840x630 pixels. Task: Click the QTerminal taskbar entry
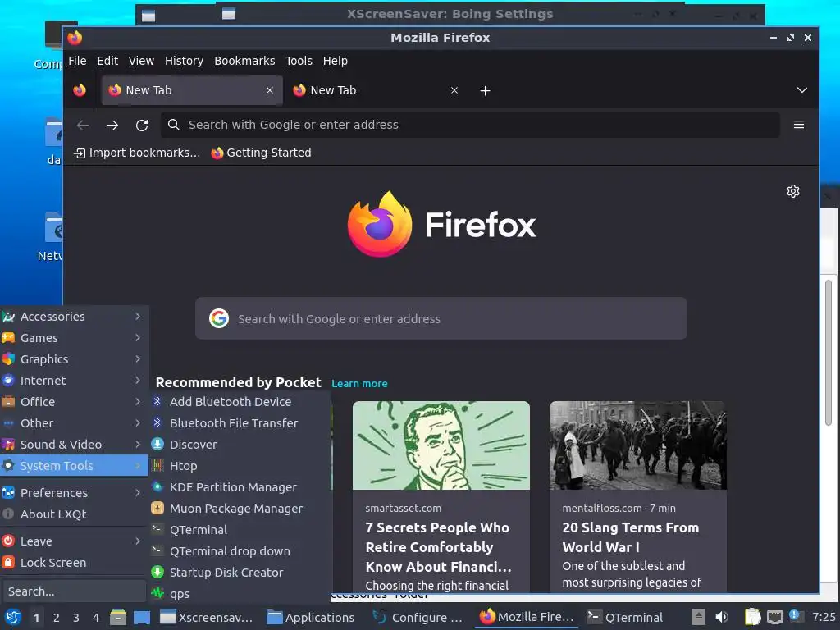click(625, 618)
